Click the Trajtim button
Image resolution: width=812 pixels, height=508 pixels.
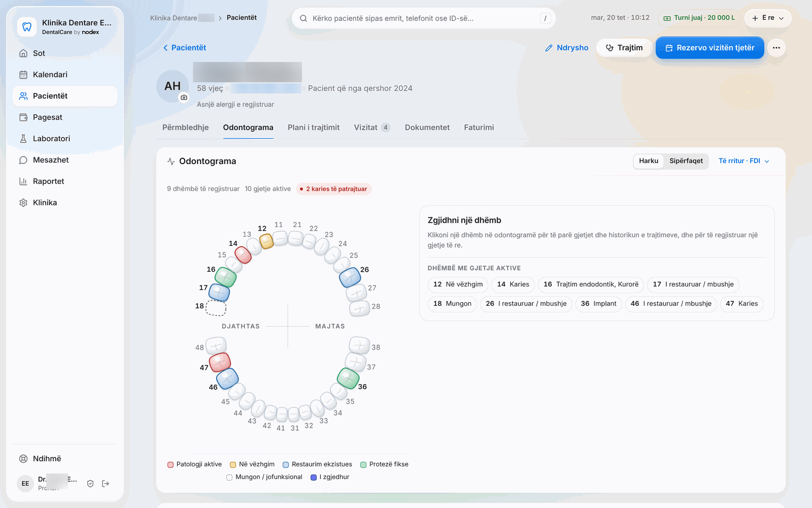(624, 48)
